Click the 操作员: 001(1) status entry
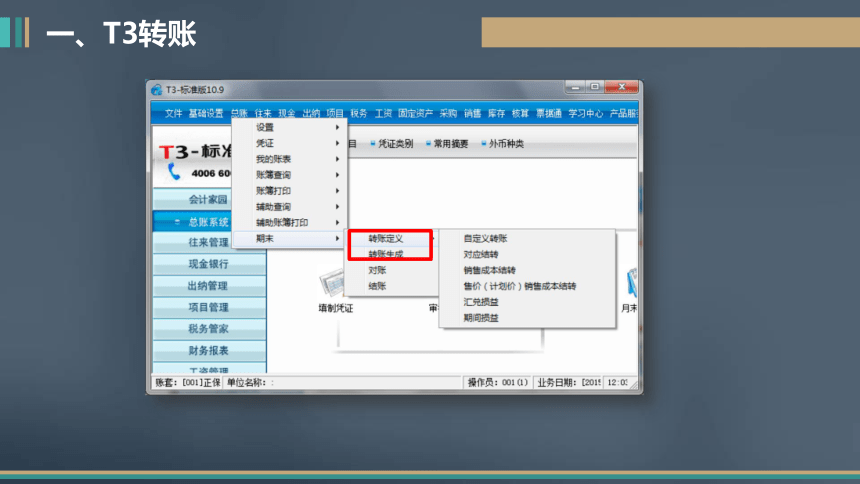Image resolution: width=860 pixels, height=484 pixels. (497, 382)
